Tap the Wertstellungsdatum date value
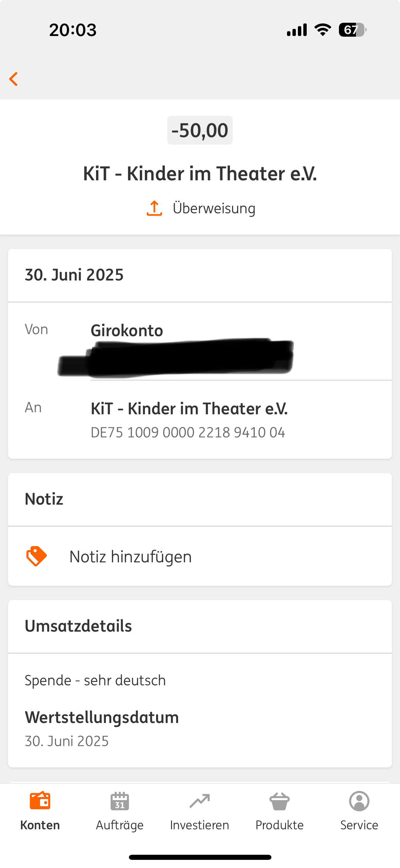Viewport: 400px width, 868px height. pyautogui.click(x=67, y=741)
